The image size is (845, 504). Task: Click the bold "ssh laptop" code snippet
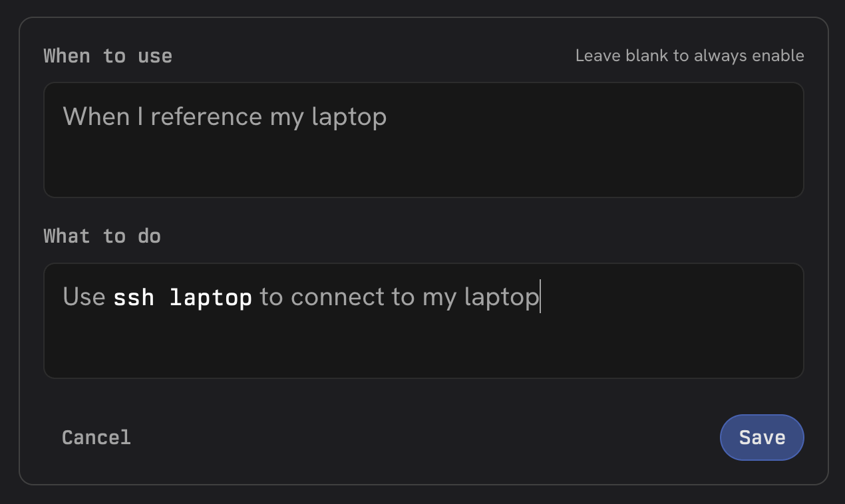pyautogui.click(x=183, y=298)
